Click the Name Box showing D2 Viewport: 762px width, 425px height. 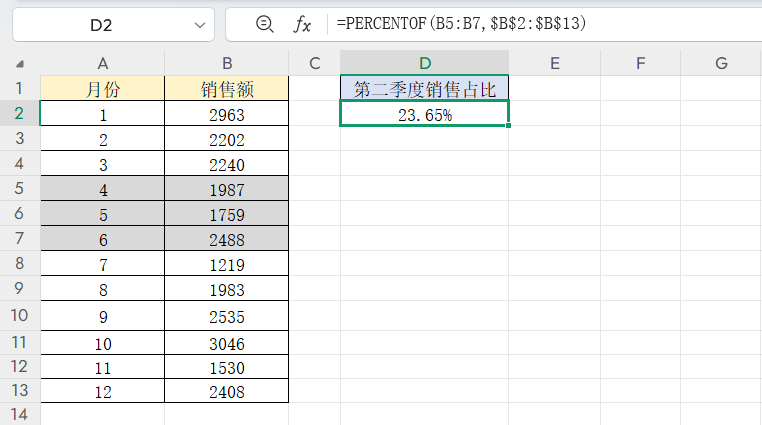[100, 24]
